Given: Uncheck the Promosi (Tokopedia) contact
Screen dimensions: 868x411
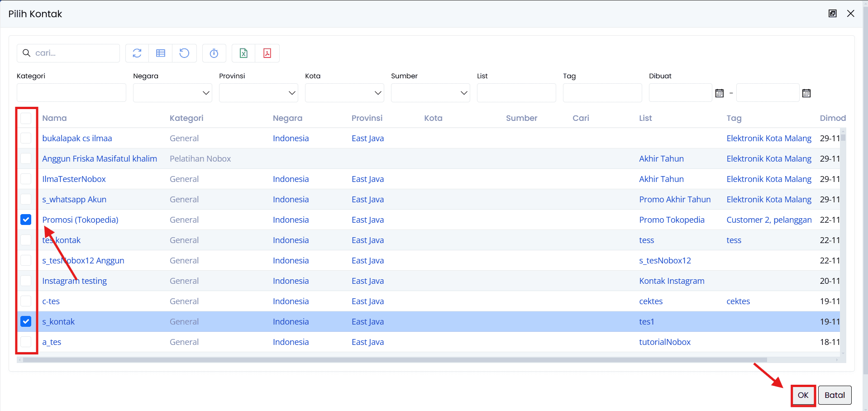Looking at the screenshot, I should coord(26,220).
